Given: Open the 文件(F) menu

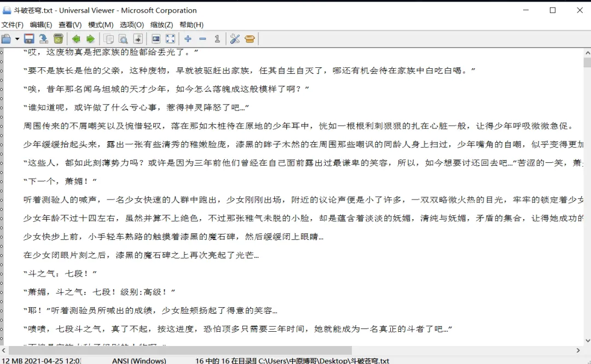Looking at the screenshot, I should pyautogui.click(x=13, y=25).
